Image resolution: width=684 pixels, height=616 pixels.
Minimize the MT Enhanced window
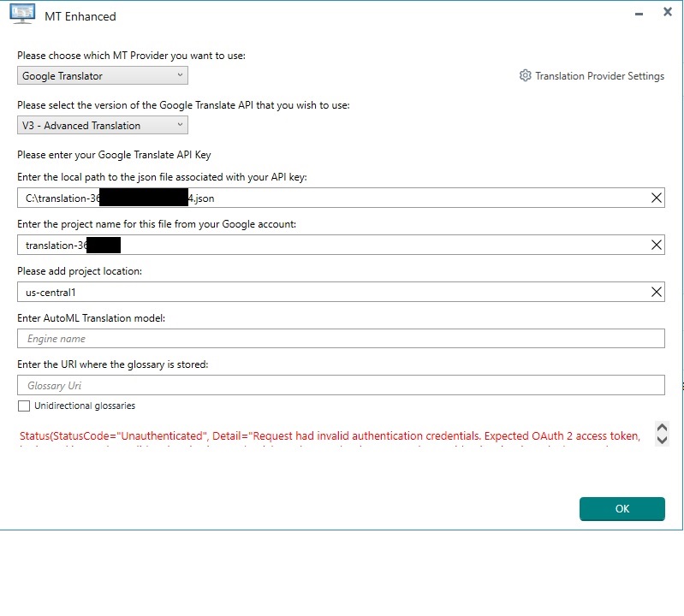(639, 14)
